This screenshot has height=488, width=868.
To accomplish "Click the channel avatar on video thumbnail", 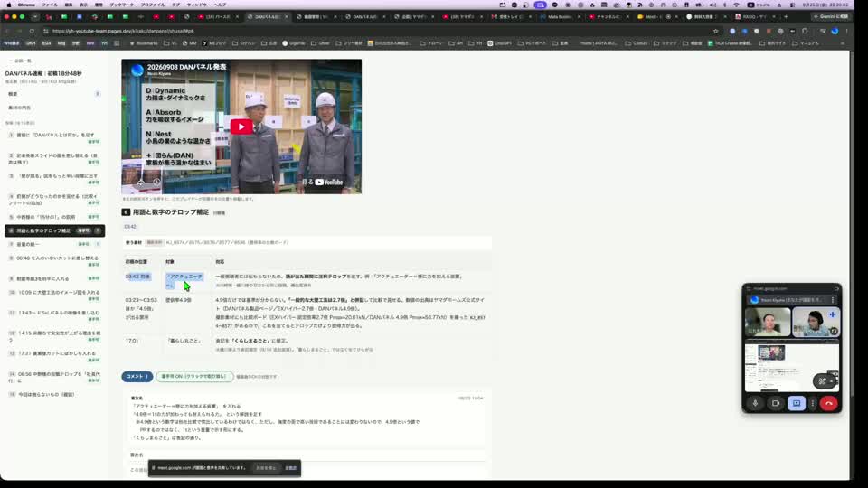I will coord(137,70).
